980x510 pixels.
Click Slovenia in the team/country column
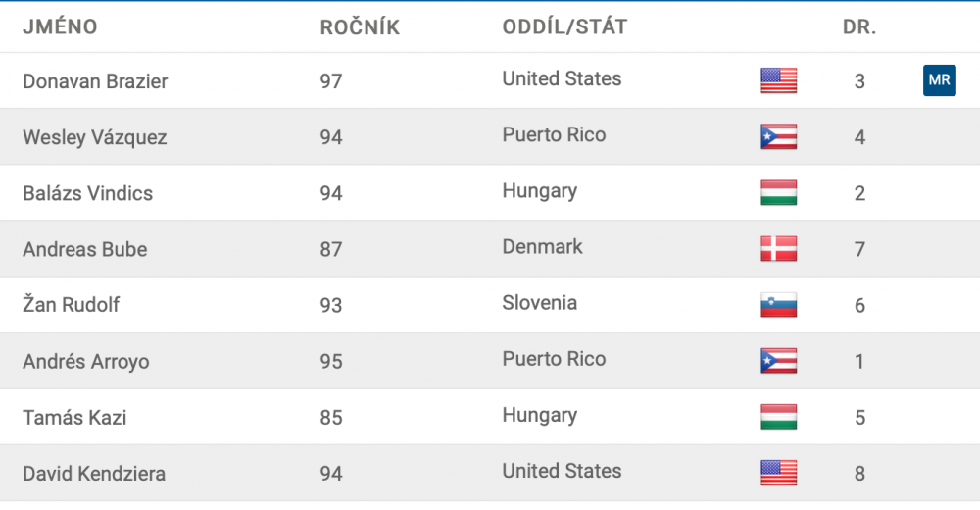tap(539, 303)
